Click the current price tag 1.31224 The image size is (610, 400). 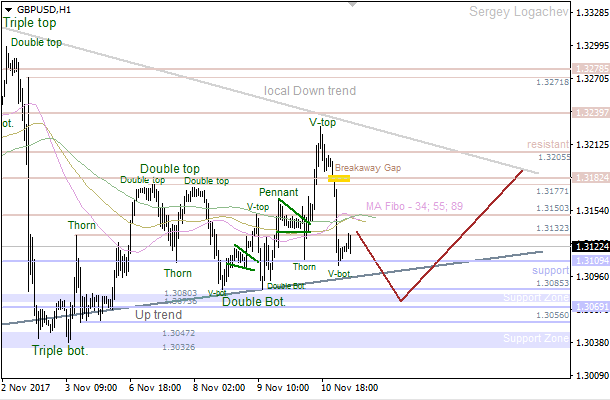(589, 246)
